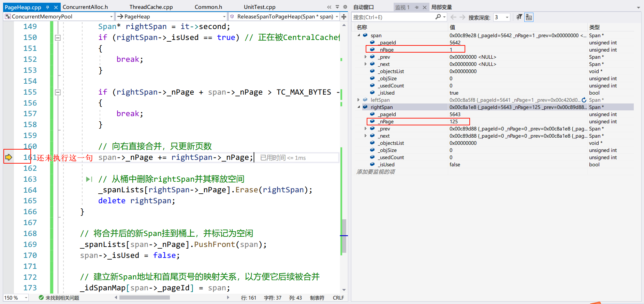The height and width of the screenshot is (304, 644).
Task: Switch to the 局部变量 tab
Action: click(441, 7)
